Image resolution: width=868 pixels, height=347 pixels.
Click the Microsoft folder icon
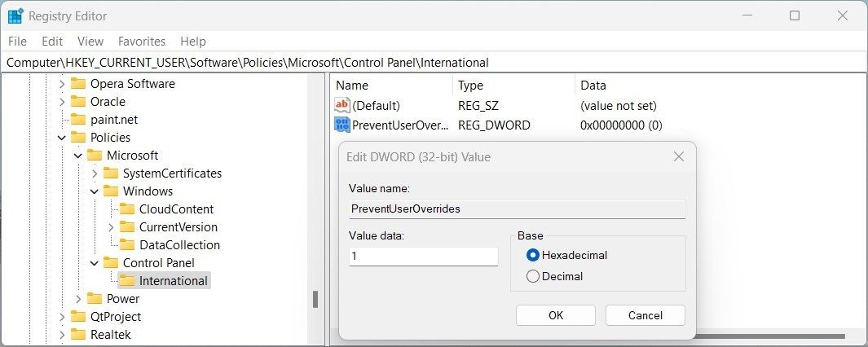[95, 156]
